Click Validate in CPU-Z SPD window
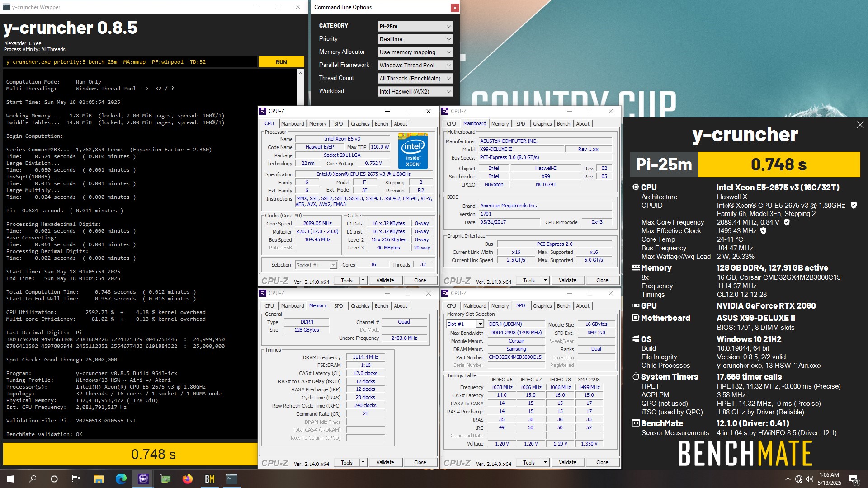Viewport: 868px width, 488px height. [567, 462]
